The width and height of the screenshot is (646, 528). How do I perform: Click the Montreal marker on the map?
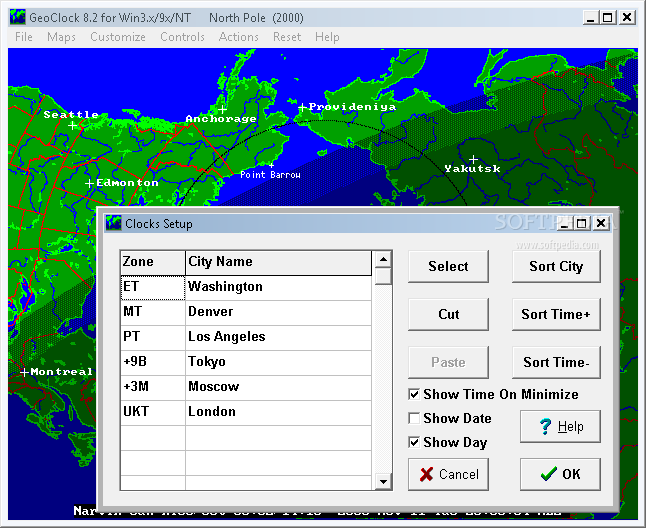pos(24,372)
